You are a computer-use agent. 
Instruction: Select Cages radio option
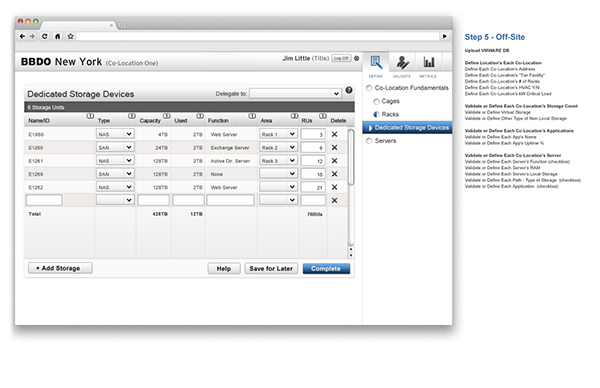point(376,101)
